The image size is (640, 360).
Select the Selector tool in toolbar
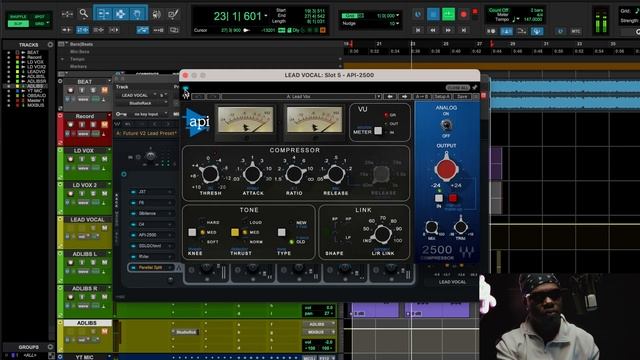(x=120, y=14)
